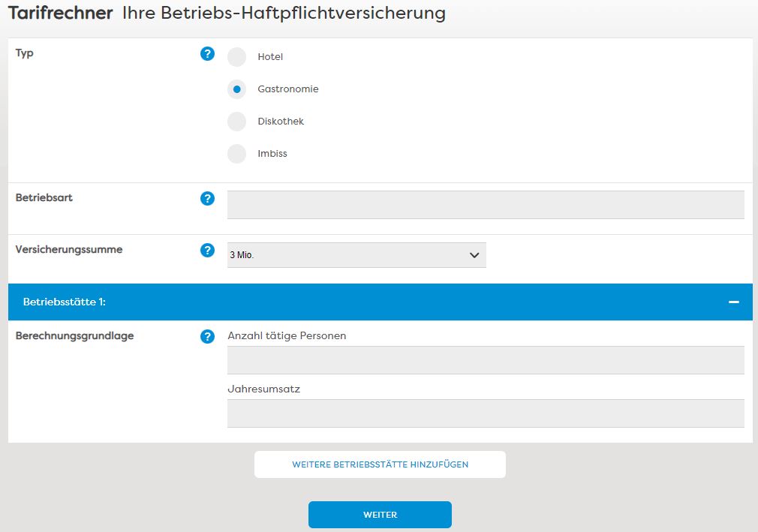This screenshot has height=532, width=758.
Task: Open help icon next to Typ
Action: 207,53
